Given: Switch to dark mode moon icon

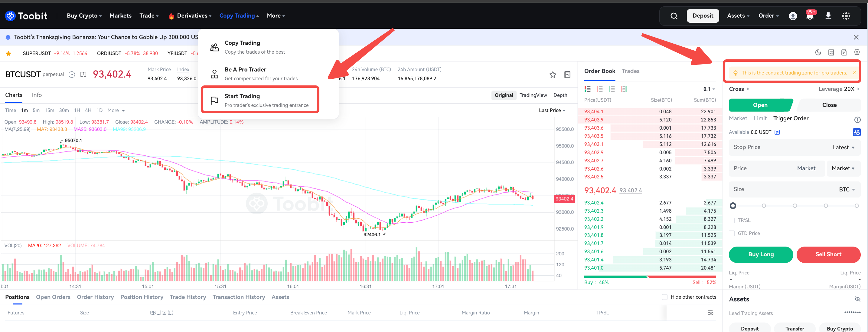Looking at the screenshot, I should coord(818,52).
